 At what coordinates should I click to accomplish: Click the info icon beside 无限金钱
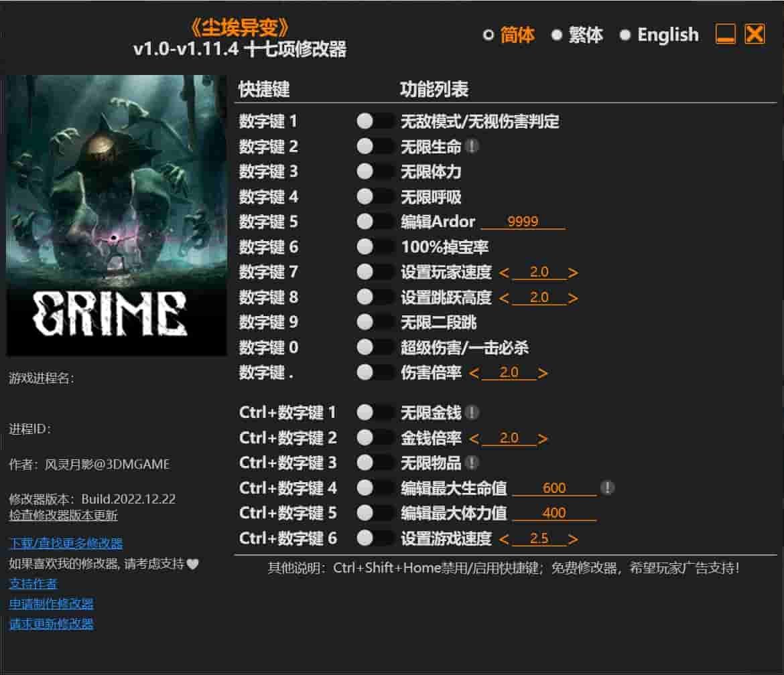pos(472,412)
